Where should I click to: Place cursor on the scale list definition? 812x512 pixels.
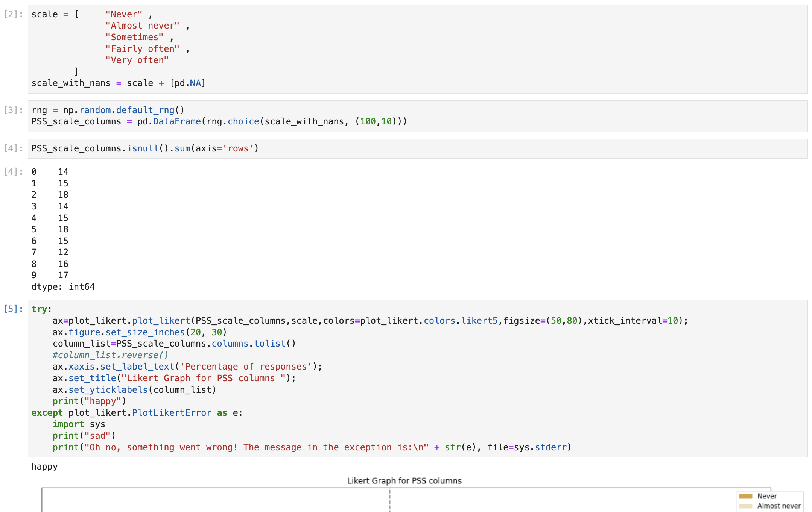click(x=45, y=14)
